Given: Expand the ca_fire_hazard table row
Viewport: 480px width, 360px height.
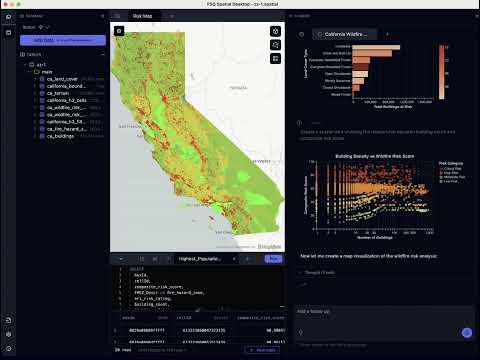Looking at the screenshot, I should coord(35,129).
